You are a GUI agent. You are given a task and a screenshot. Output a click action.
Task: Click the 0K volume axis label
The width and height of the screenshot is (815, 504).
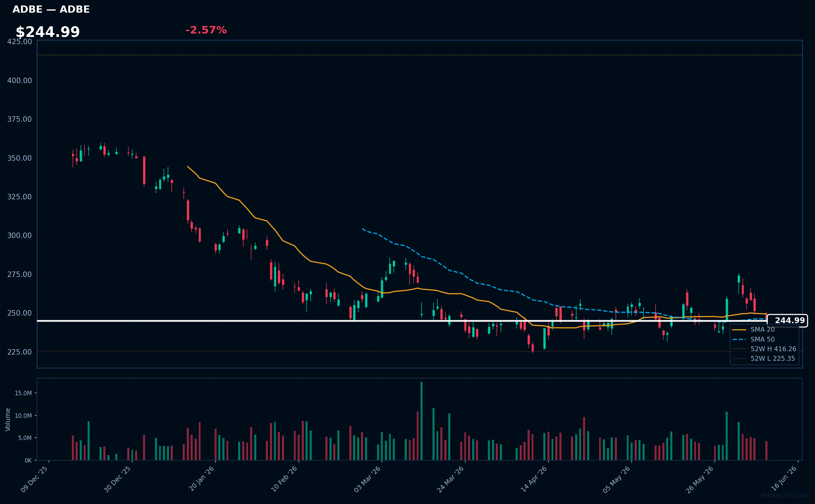[x=28, y=461]
